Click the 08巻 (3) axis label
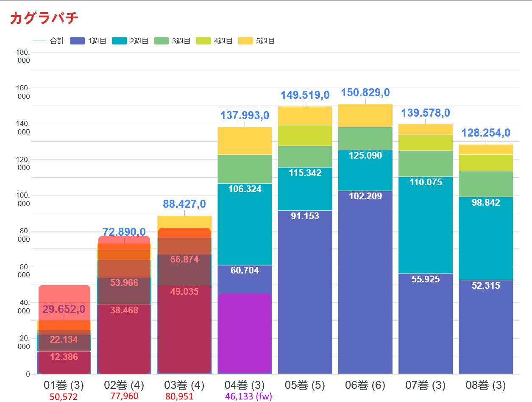 486,385
